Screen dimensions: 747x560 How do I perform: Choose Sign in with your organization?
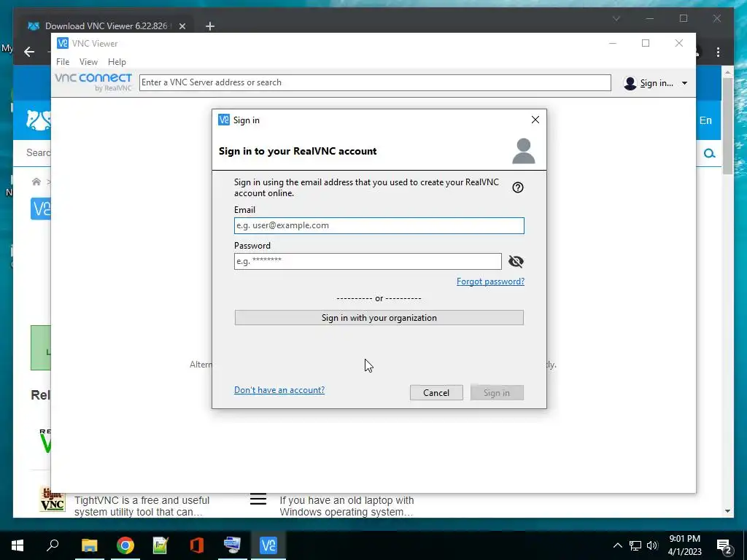point(379,318)
